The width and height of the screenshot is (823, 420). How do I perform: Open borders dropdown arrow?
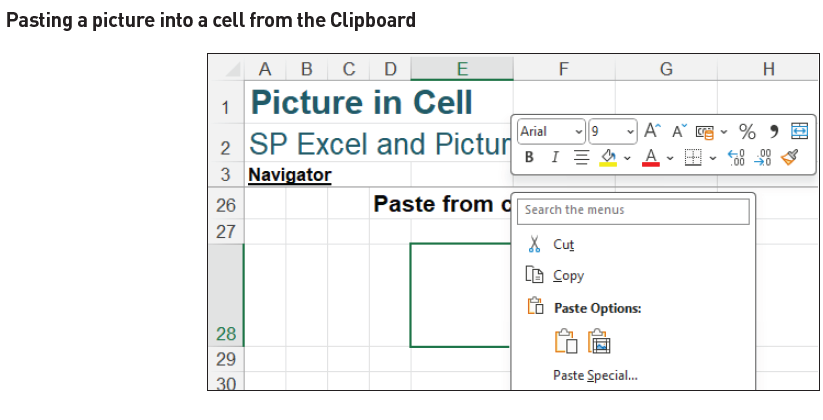pyautogui.click(x=712, y=158)
